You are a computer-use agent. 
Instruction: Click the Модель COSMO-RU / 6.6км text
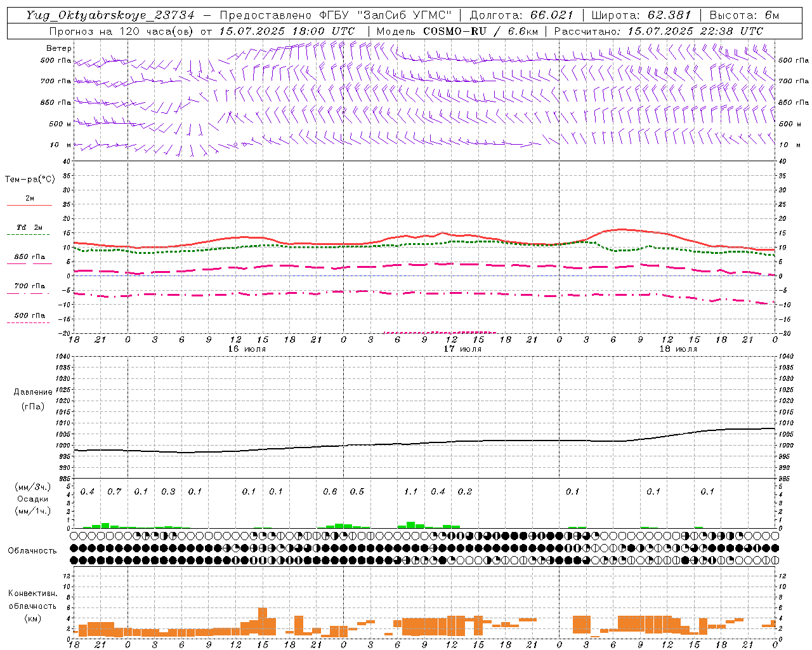457,31
